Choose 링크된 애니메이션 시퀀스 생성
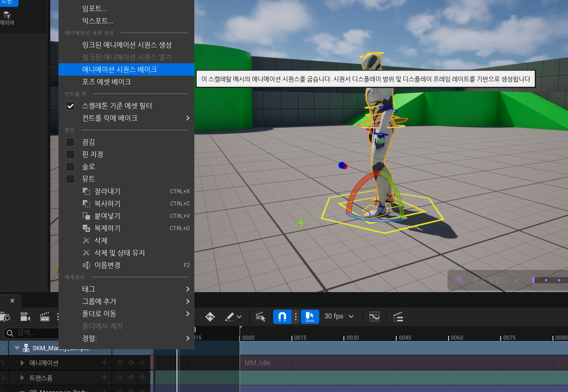 pos(126,45)
